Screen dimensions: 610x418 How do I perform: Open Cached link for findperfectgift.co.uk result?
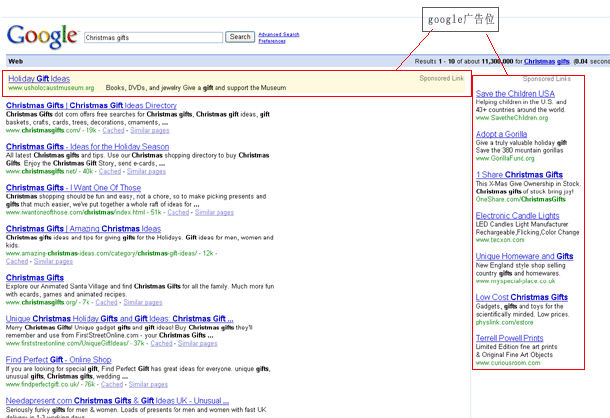click(112, 385)
